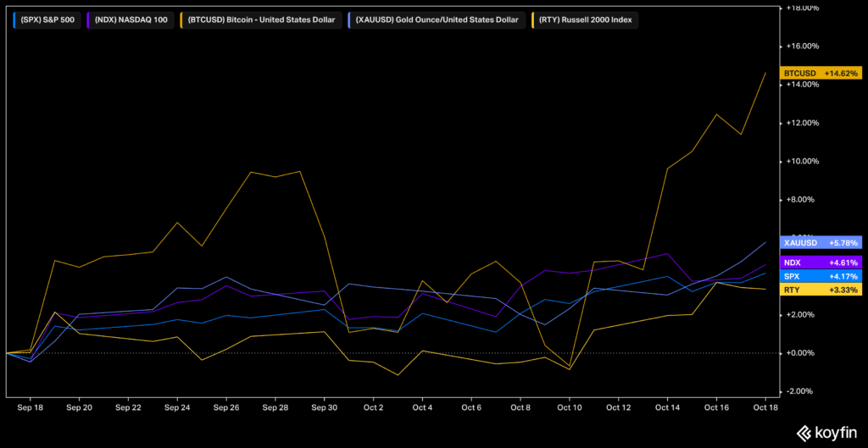Select the (SPX) S&P 500 legend chip
The image size is (868, 448).
[x=46, y=20]
